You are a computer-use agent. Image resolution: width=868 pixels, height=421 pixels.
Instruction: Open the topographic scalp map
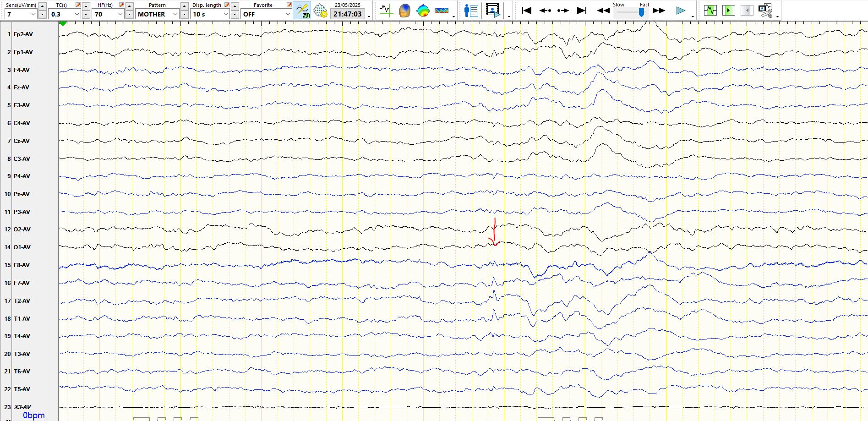(x=423, y=10)
